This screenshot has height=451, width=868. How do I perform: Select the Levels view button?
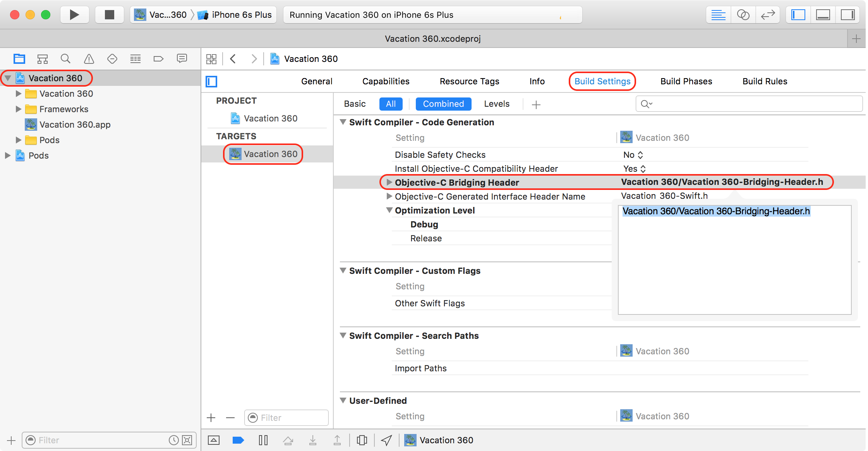click(496, 104)
